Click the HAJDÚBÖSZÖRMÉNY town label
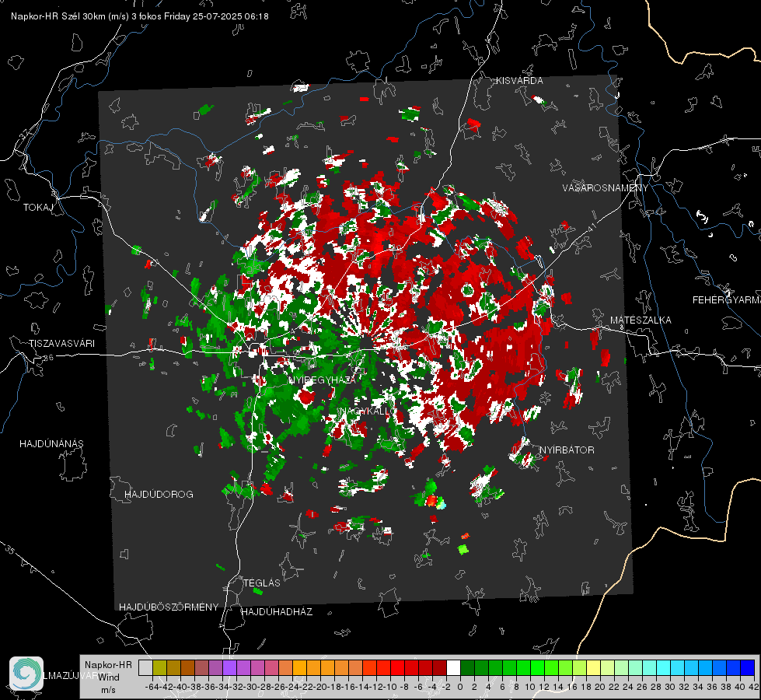Viewport: 761px width, 700px height. click(x=169, y=607)
